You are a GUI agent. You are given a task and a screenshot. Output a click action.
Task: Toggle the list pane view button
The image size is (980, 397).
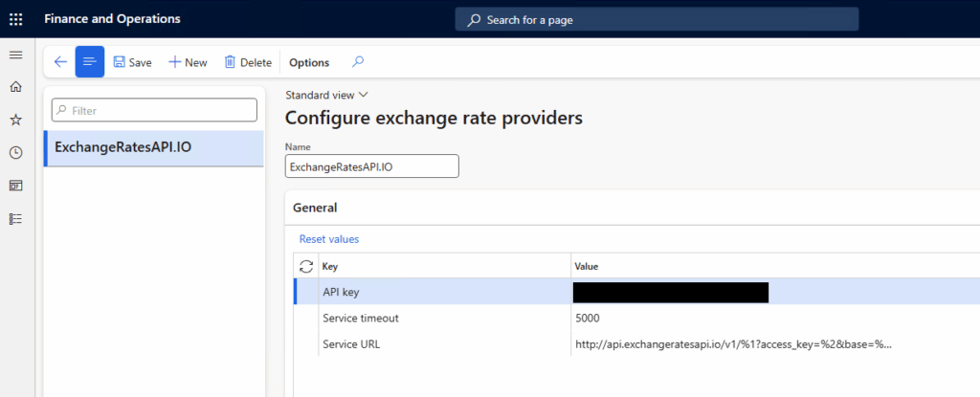tap(90, 62)
